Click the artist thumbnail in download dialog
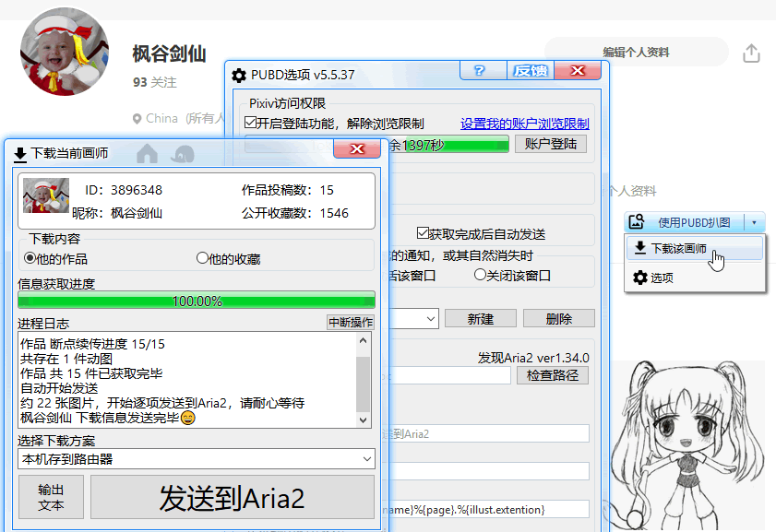Screen dimensions: 776x532 point(46,195)
